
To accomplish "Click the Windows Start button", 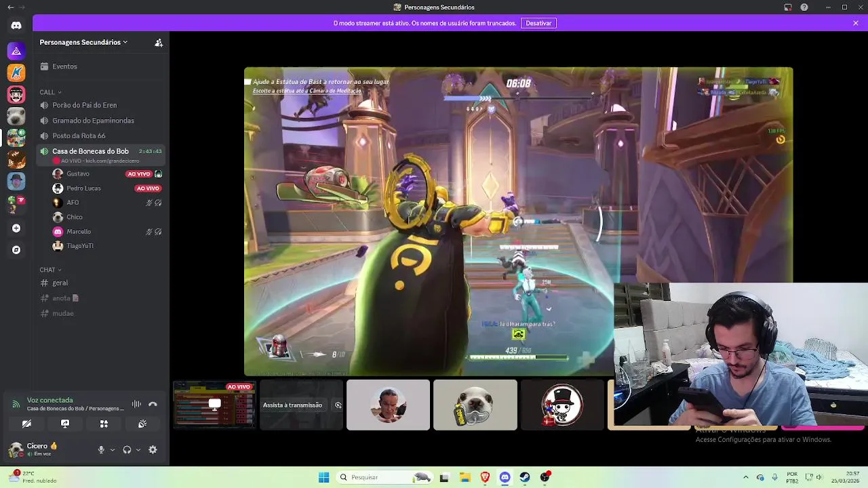I will coord(324,477).
